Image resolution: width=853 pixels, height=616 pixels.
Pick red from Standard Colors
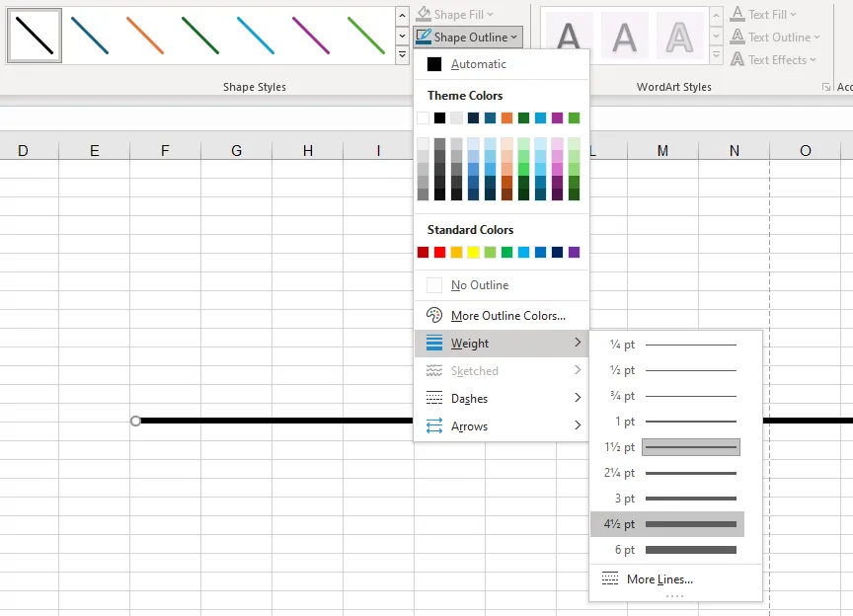pos(439,253)
